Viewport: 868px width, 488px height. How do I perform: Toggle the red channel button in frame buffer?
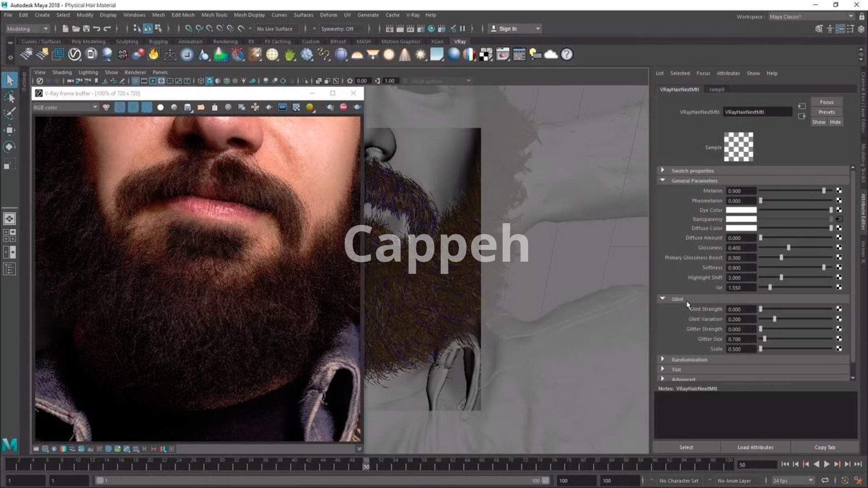120,107
